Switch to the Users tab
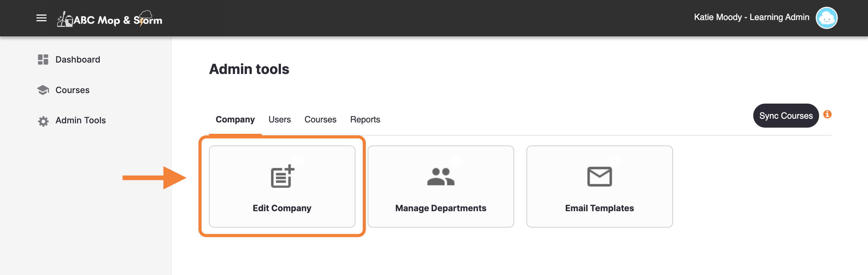Screen dimensions: 868x275 (x=279, y=119)
